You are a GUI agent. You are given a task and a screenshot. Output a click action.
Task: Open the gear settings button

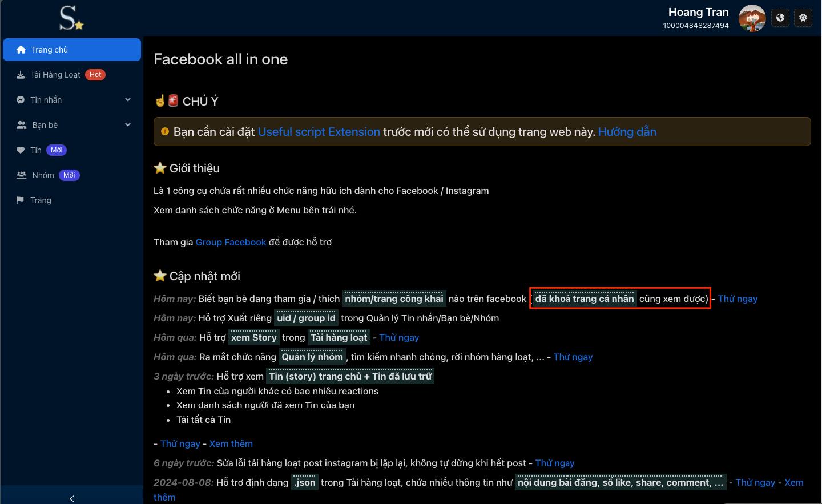point(803,18)
